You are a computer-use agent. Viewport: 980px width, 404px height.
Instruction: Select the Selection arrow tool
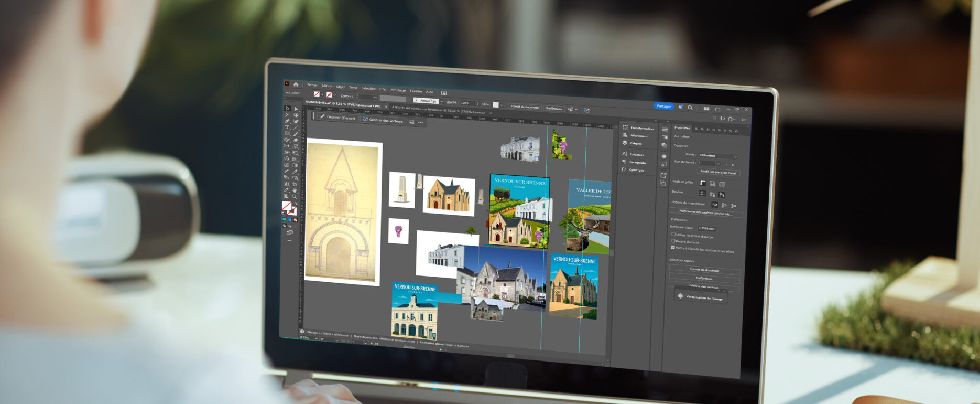coord(287,108)
